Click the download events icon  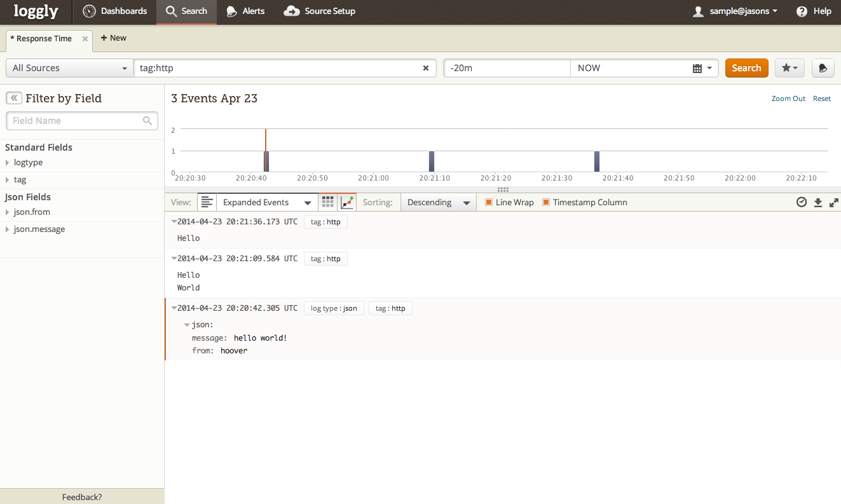(818, 202)
